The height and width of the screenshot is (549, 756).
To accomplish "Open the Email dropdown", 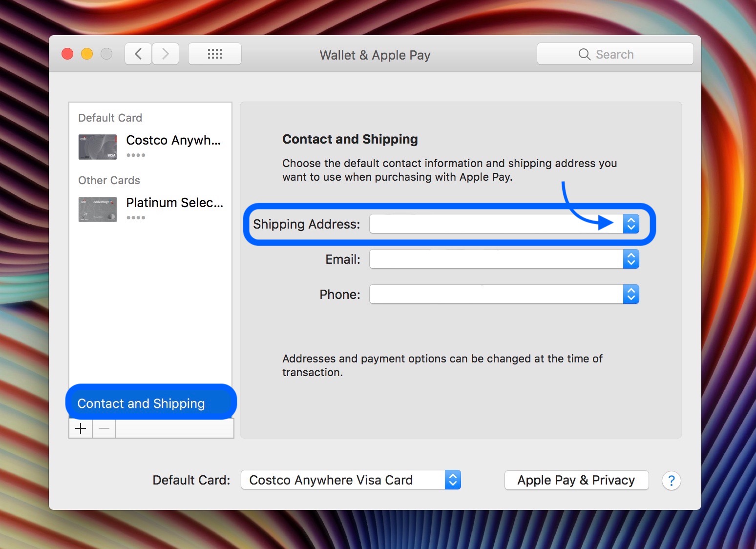I will pyautogui.click(x=631, y=259).
